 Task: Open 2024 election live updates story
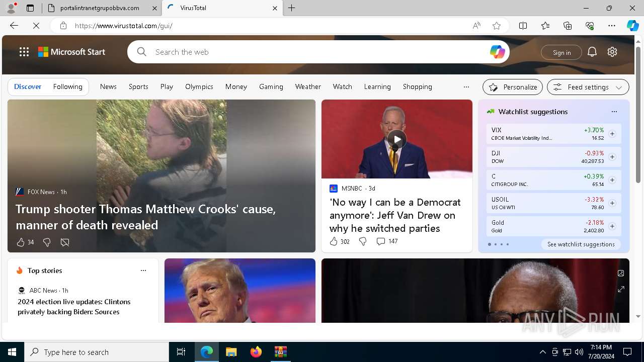coord(74,307)
